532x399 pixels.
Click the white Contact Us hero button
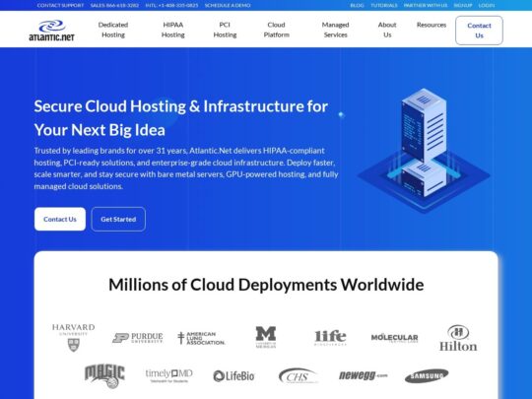[60, 219]
